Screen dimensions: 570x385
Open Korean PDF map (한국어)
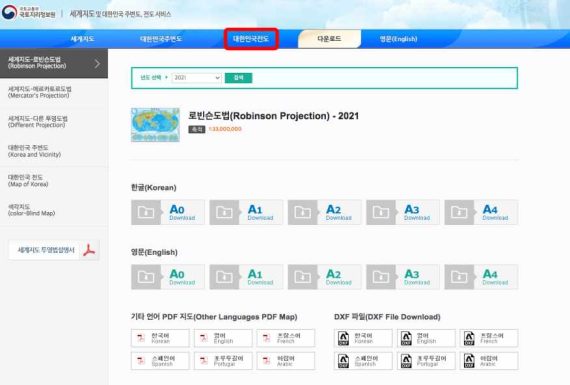pyautogui.click(x=160, y=338)
